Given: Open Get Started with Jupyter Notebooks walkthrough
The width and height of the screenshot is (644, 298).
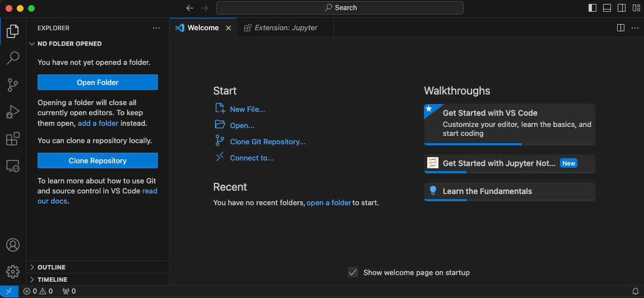Looking at the screenshot, I should click(x=509, y=164).
